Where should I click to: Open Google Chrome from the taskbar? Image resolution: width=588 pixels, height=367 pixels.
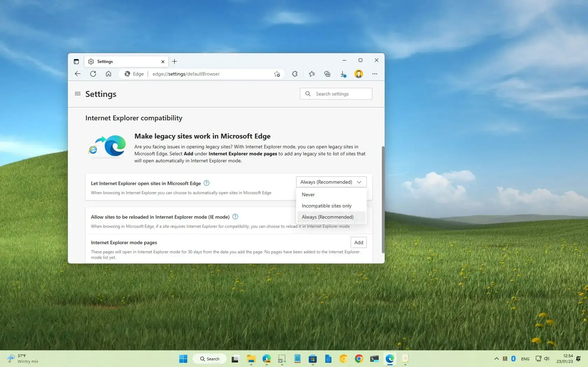click(359, 359)
